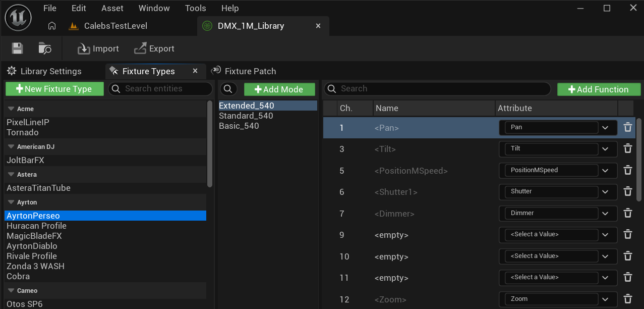Click the fixture list scrollbar
The height and width of the screenshot is (309, 644).
[210, 144]
